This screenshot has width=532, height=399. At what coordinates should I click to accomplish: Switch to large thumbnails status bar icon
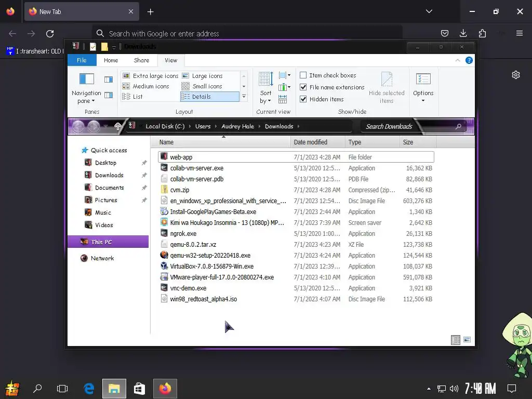[467, 340]
